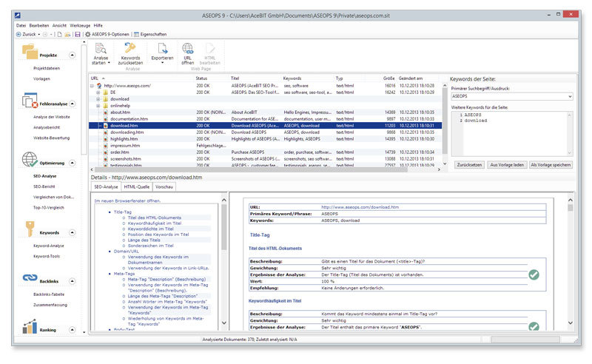Open the Ansicht menu
The image size is (592, 364).
[59, 26]
